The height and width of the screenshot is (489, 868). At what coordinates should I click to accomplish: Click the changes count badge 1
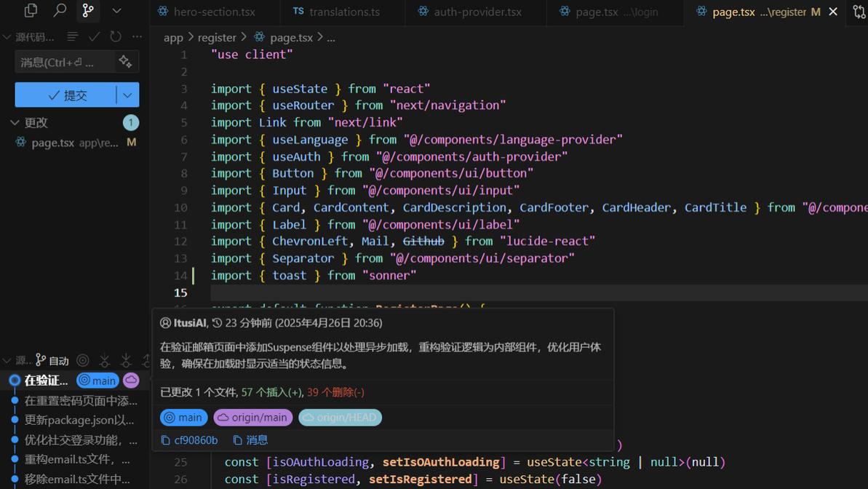(131, 122)
